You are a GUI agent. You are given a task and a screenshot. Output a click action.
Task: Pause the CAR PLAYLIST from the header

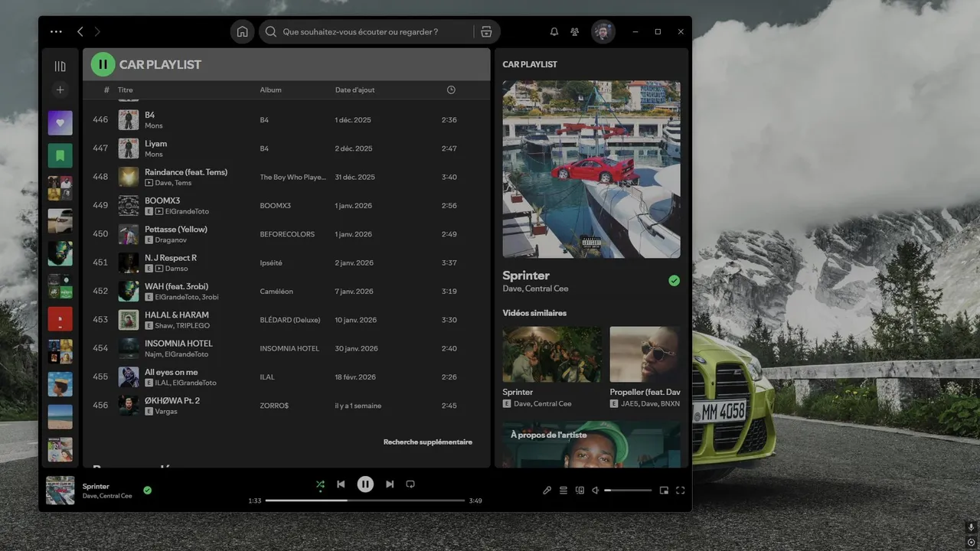pos(103,64)
